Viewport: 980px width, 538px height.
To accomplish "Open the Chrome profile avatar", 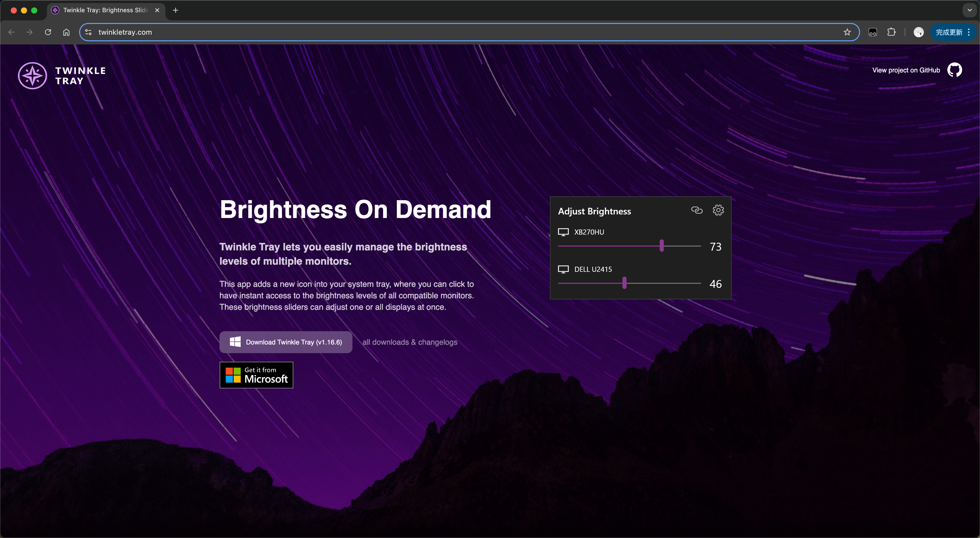I will click(x=918, y=32).
